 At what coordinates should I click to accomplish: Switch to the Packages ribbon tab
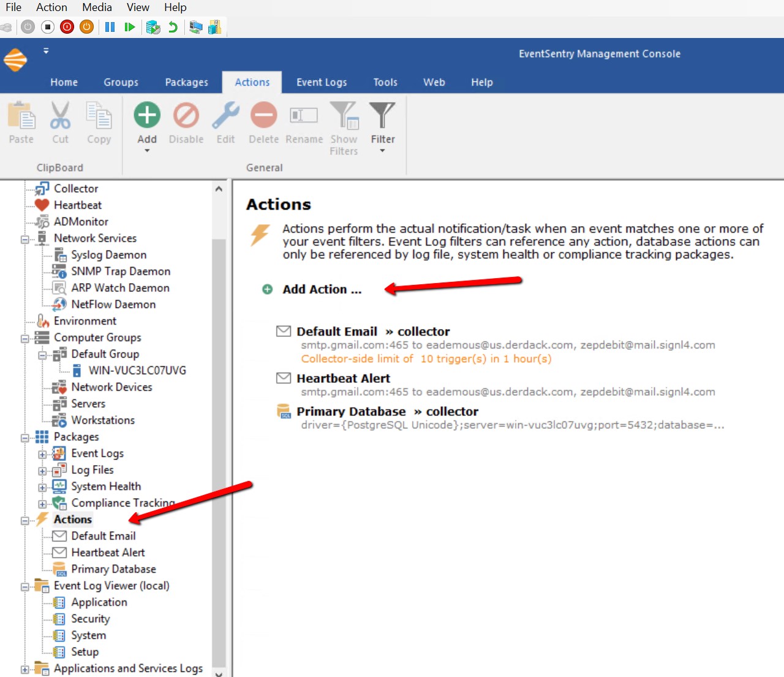[186, 82]
